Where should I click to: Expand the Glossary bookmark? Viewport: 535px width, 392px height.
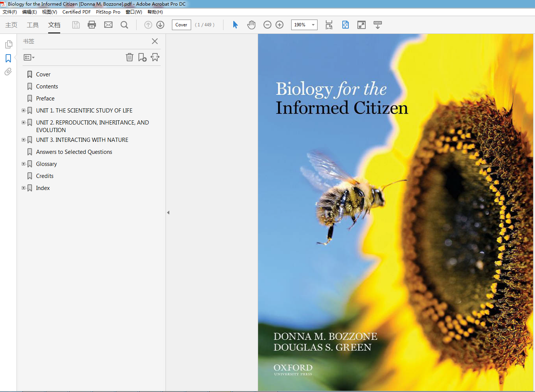(x=23, y=164)
